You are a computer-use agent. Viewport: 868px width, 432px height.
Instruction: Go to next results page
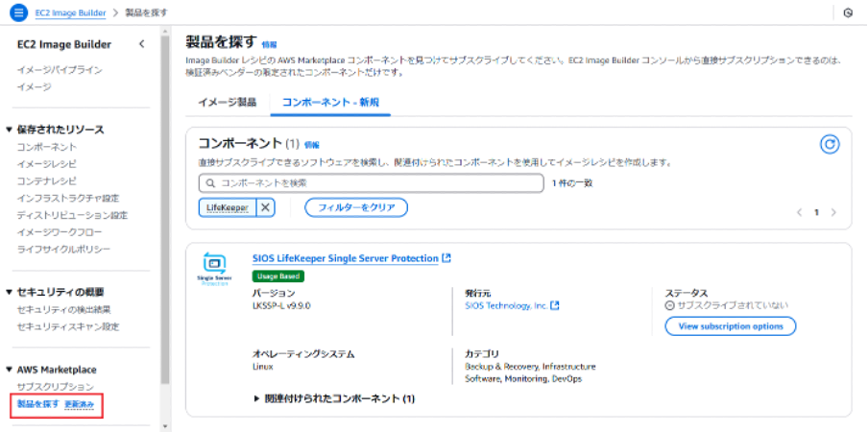coord(833,212)
